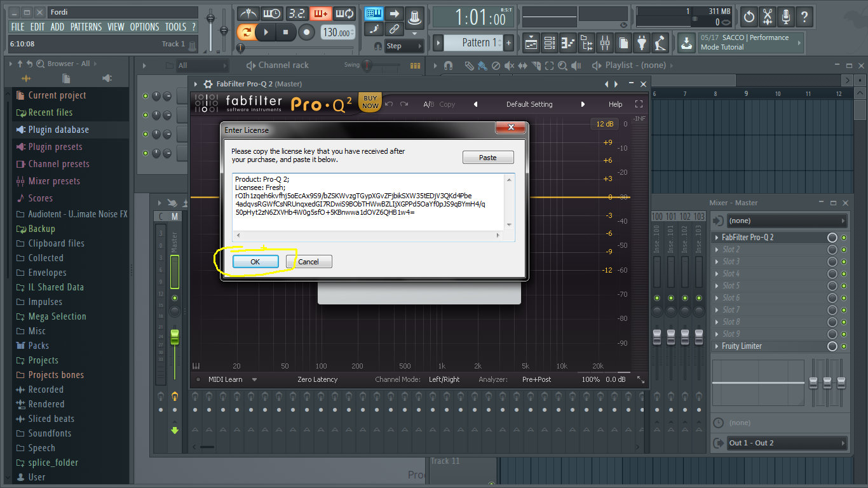Click the Pro-Q 2 redo arrow
This screenshot has height=488, width=868.
(404, 104)
